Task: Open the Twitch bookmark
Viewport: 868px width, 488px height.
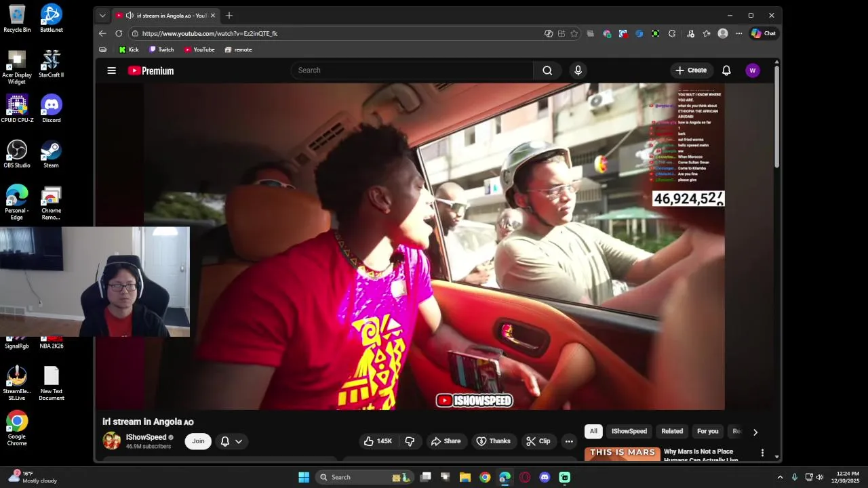Action: click(161, 49)
